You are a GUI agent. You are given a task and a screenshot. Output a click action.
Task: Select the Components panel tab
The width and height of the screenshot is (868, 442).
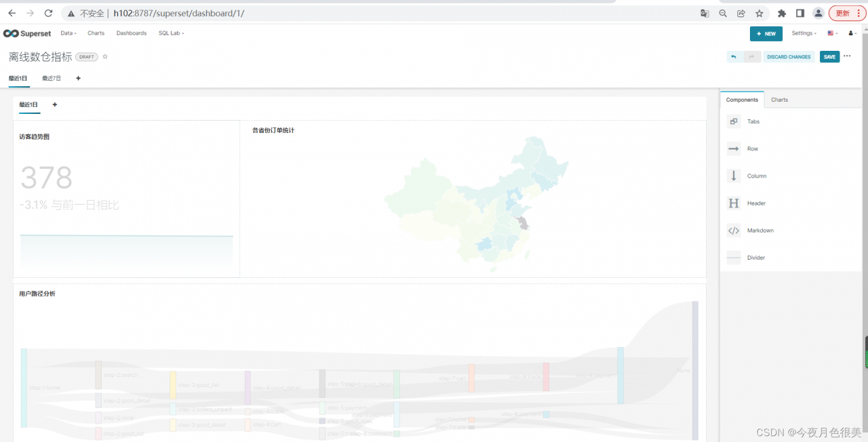coord(742,100)
